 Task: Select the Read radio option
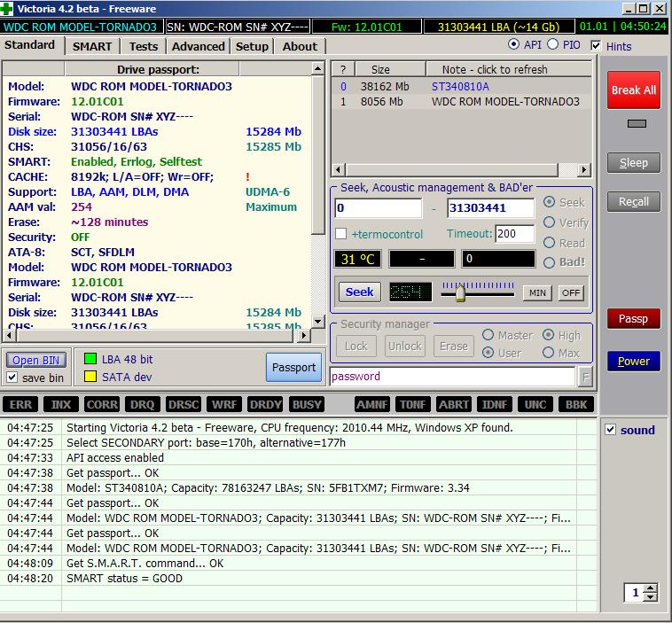point(549,243)
